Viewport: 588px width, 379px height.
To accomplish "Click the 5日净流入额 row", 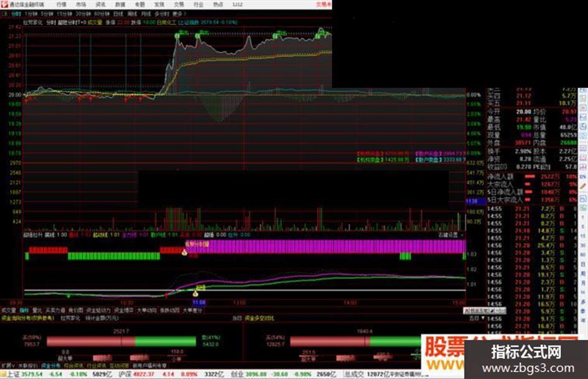I will point(532,192).
